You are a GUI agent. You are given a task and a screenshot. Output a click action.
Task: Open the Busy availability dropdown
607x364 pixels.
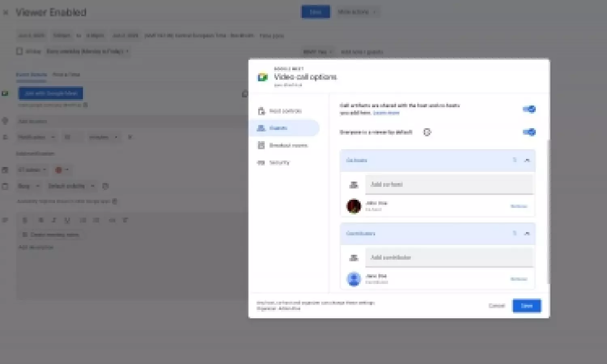(x=28, y=186)
